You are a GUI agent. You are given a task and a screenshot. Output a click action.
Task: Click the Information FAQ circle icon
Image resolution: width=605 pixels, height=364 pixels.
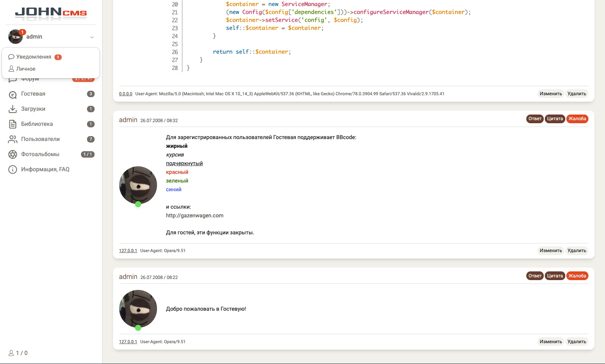[12, 169]
